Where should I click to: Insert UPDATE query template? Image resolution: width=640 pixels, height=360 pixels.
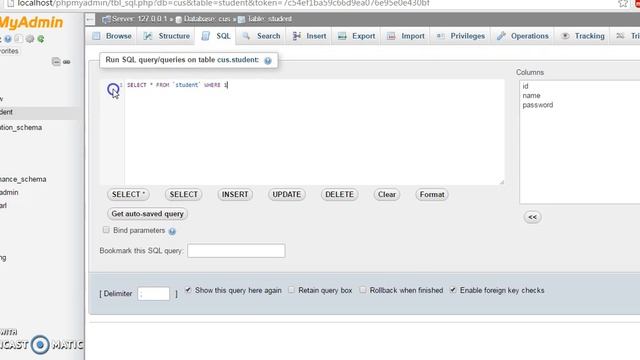pos(287,195)
